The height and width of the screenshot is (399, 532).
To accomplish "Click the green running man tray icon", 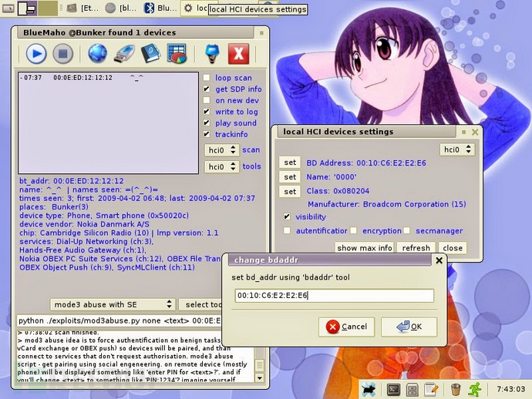I will point(475,390).
